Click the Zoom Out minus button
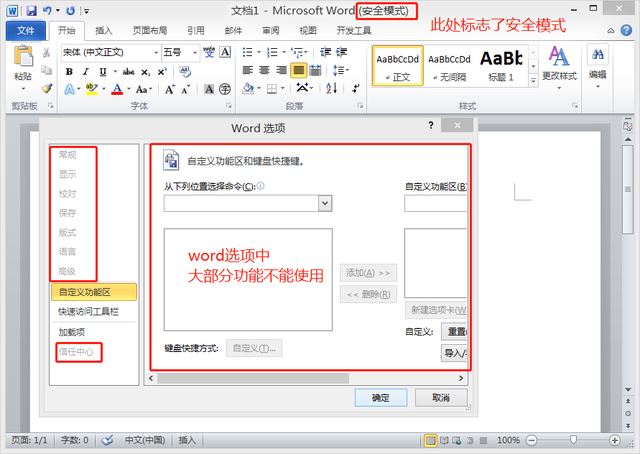The width and height of the screenshot is (640, 454). tap(531, 440)
